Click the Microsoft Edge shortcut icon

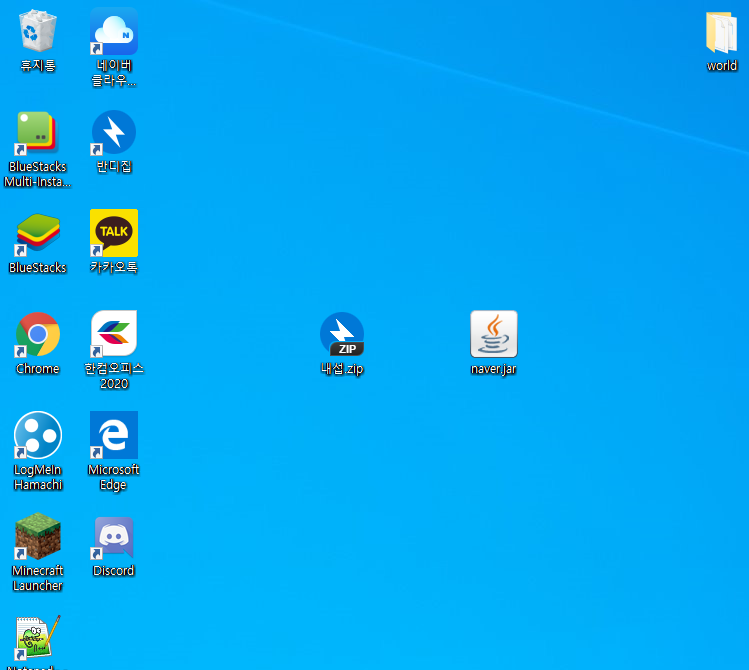click(114, 435)
